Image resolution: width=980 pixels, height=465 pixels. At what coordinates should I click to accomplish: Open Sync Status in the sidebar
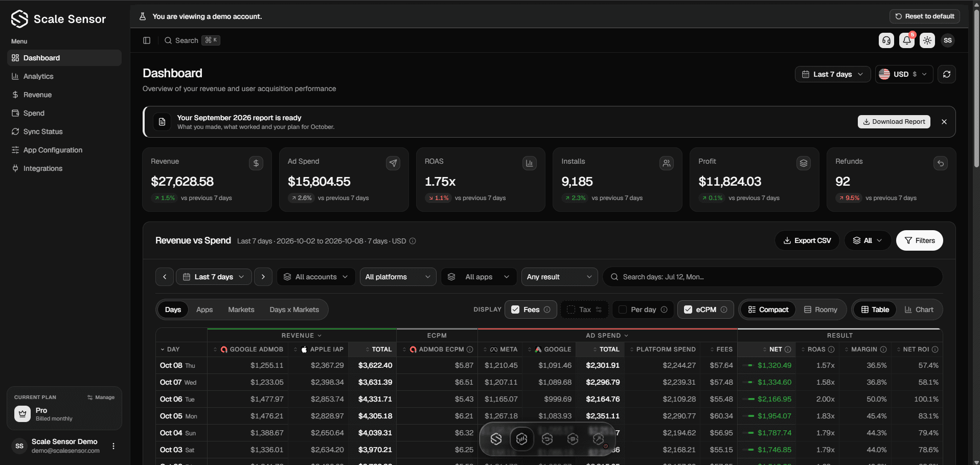64,131
